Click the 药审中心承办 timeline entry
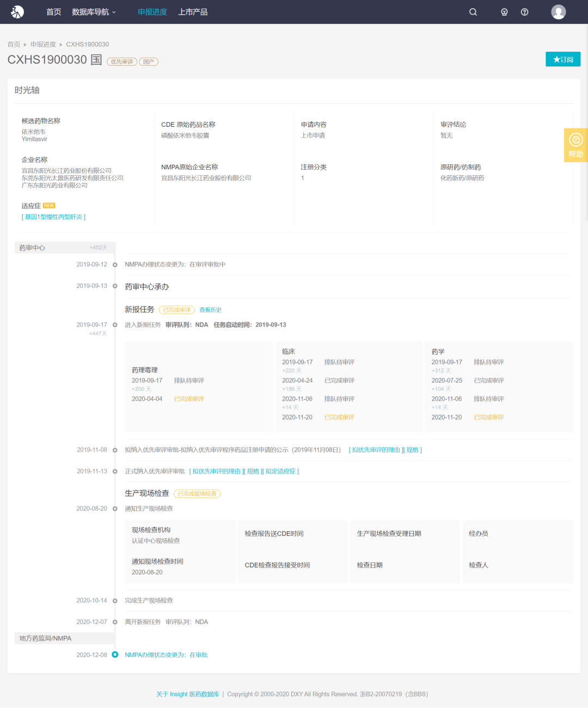588x708 pixels. click(147, 287)
